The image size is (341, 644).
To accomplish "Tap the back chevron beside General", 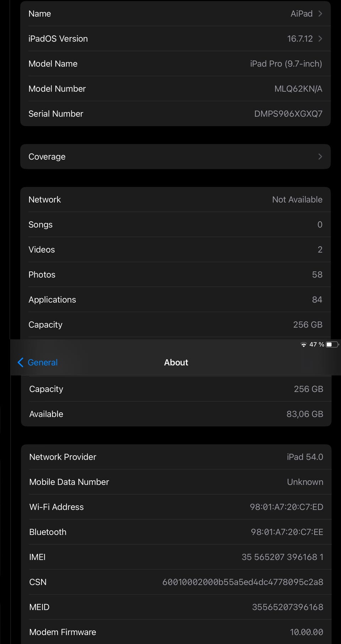I will tap(20, 363).
